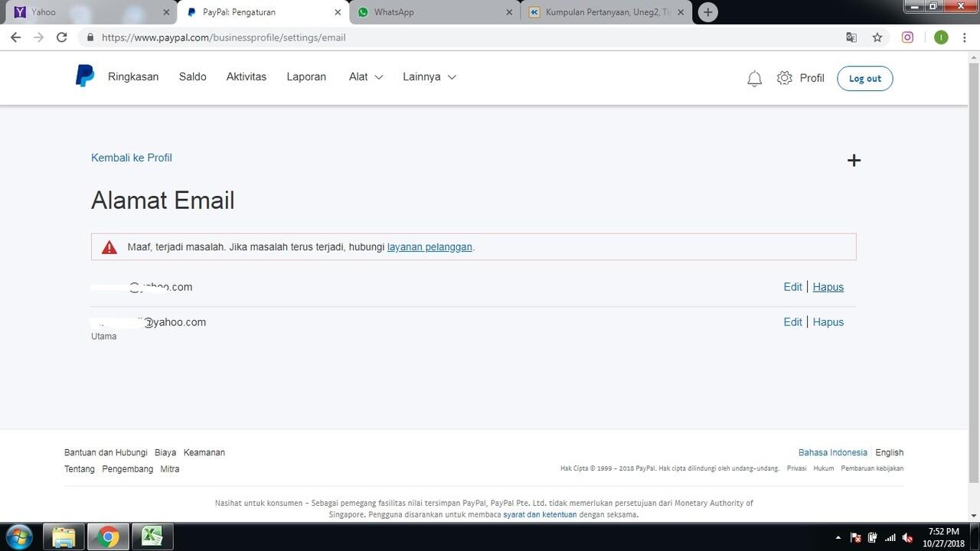Click the power tray icon
Image resolution: width=980 pixels, height=551 pixels.
point(872,538)
